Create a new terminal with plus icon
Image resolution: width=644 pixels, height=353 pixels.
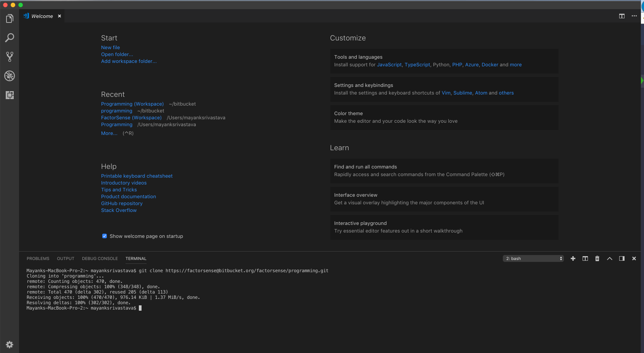tap(573, 258)
